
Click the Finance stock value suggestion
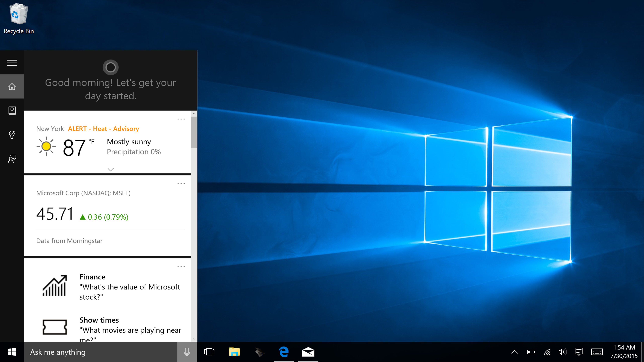pyautogui.click(x=130, y=287)
